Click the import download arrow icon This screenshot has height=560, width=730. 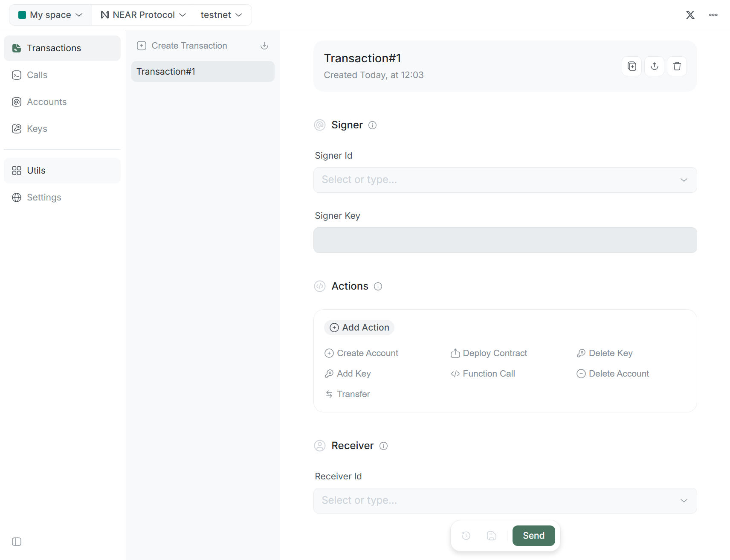(x=264, y=46)
